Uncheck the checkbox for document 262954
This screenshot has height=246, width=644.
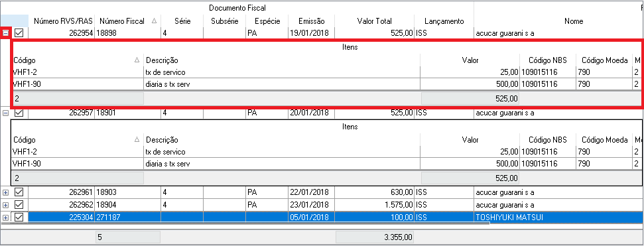point(19,33)
